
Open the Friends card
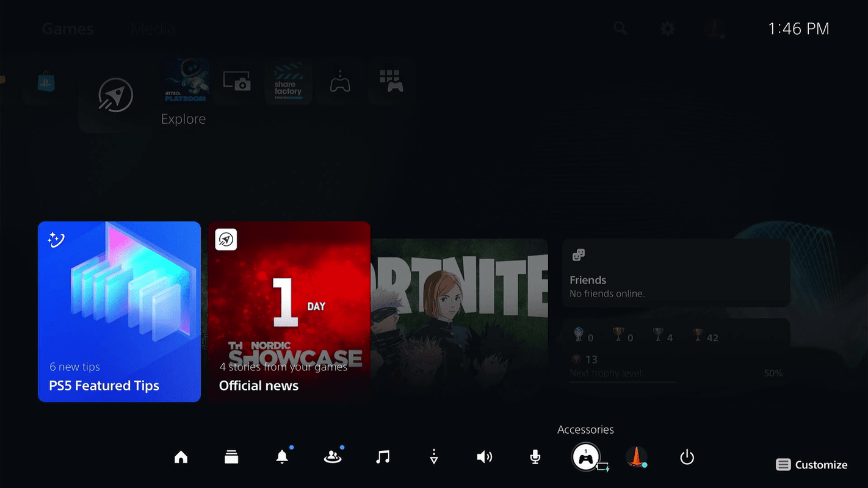tap(676, 273)
